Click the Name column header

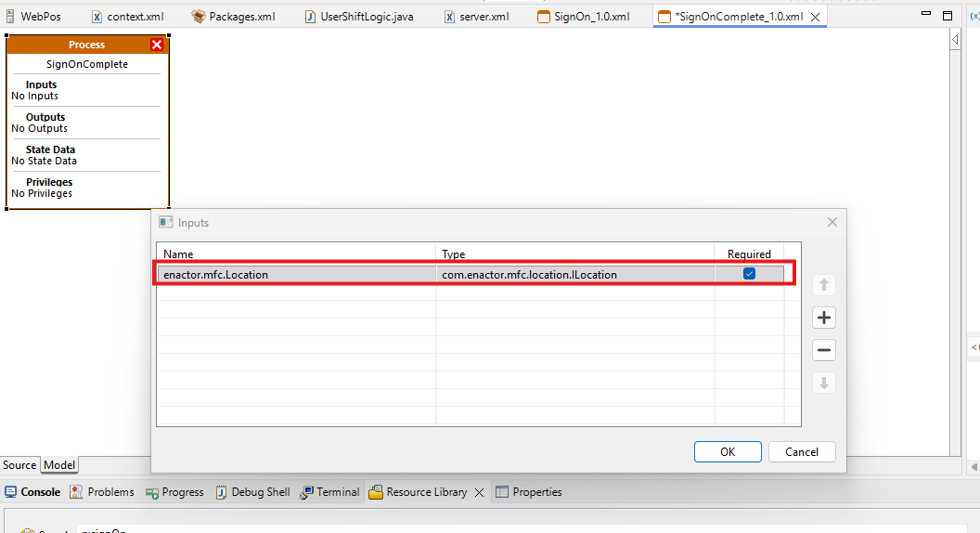(x=296, y=254)
